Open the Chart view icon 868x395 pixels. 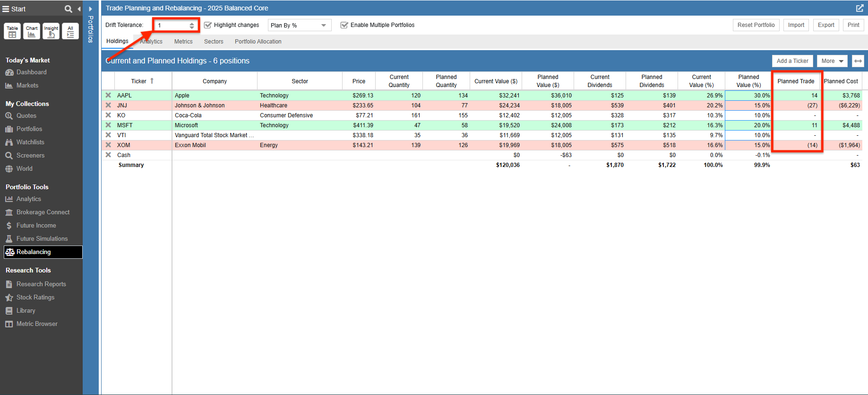pos(32,31)
